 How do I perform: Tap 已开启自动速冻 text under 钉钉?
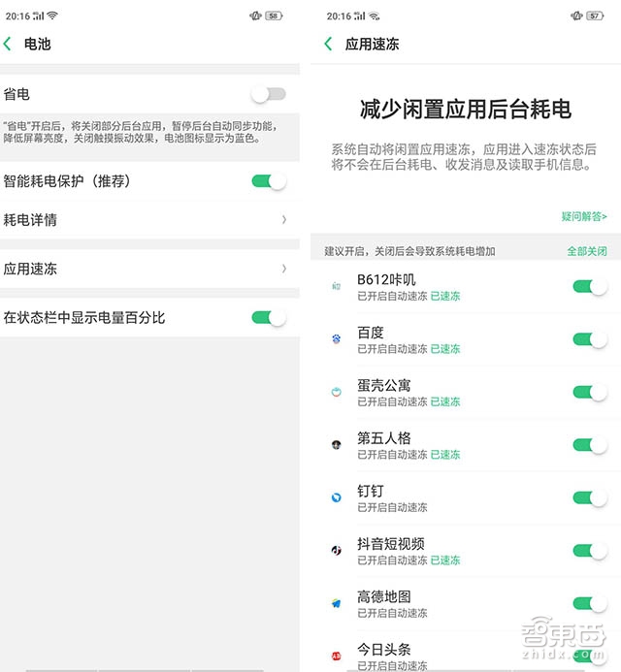click(392, 507)
